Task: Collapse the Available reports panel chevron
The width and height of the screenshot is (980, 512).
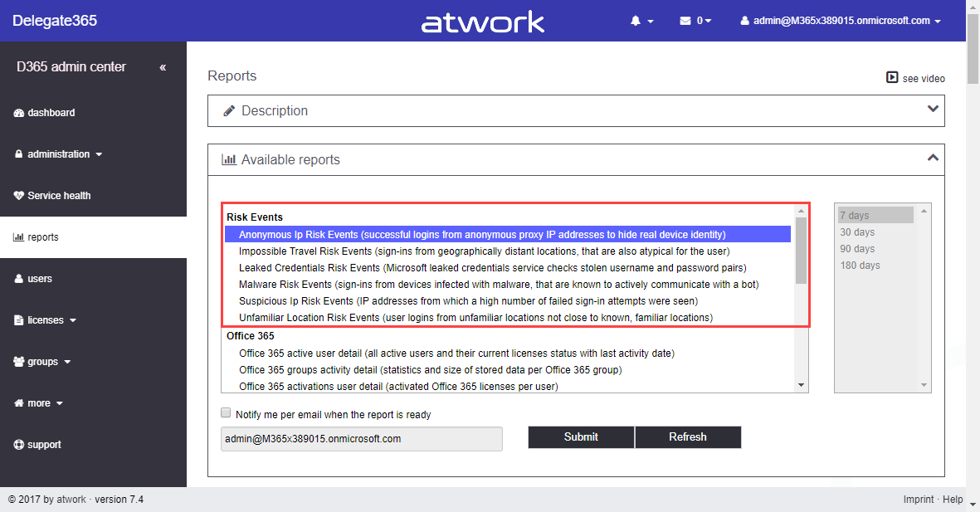Action: click(x=933, y=158)
